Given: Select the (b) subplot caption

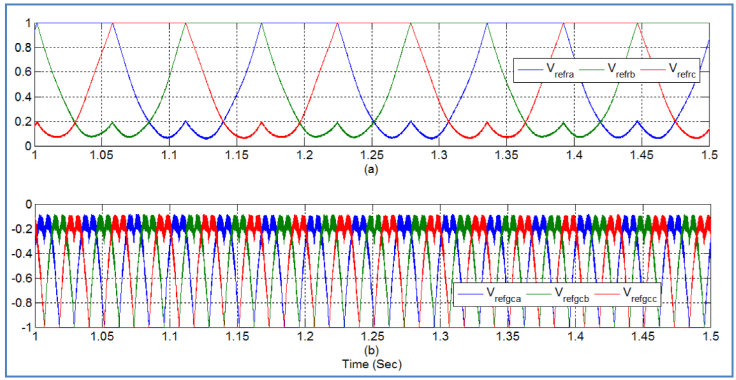Looking at the screenshot, I should click(372, 350).
